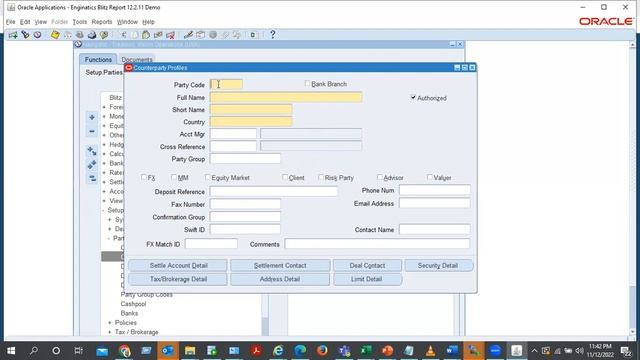Open the Windows Start menu
The width and height of the screenshot is (640, 360).
pyautogui.click(x=11, y=351)
